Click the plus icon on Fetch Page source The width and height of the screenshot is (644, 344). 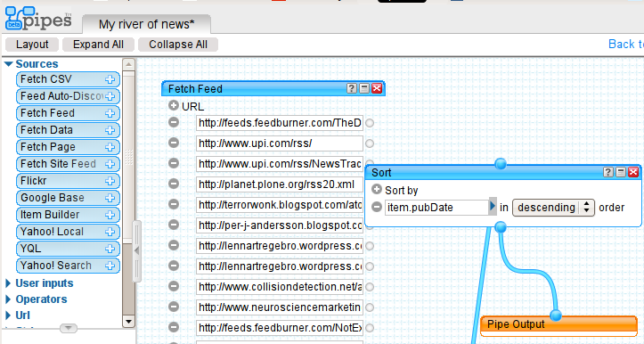(110, 147)
